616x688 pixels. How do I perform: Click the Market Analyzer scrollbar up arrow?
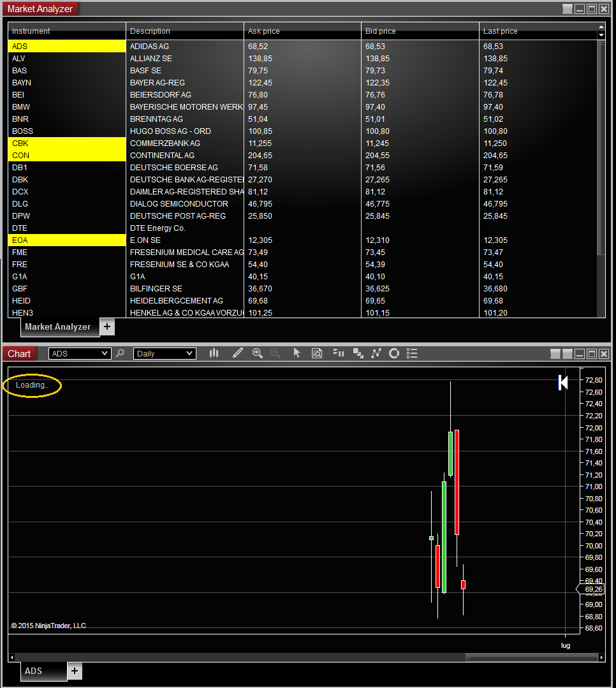(601, 27)
